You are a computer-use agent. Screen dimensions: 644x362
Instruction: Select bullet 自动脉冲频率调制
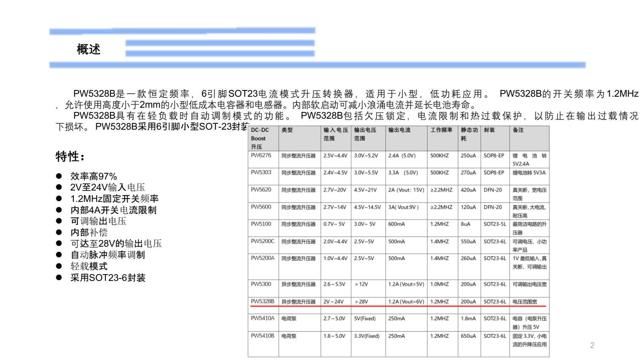point(107,255)
